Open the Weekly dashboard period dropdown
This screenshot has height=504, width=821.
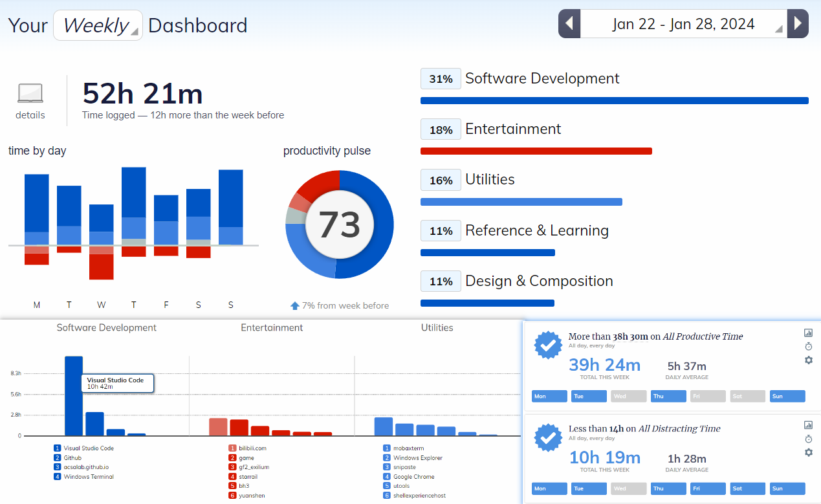click(98, 25)
